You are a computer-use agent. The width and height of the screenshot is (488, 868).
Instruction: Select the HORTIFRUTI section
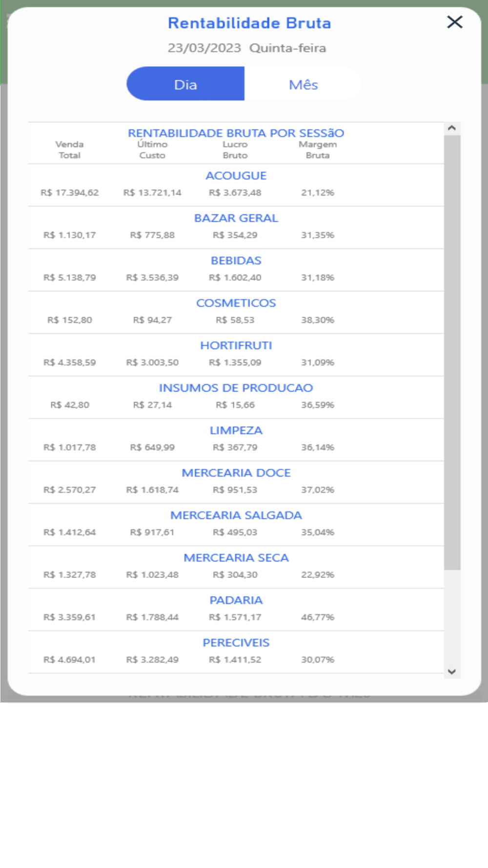(x=236, y=346)
